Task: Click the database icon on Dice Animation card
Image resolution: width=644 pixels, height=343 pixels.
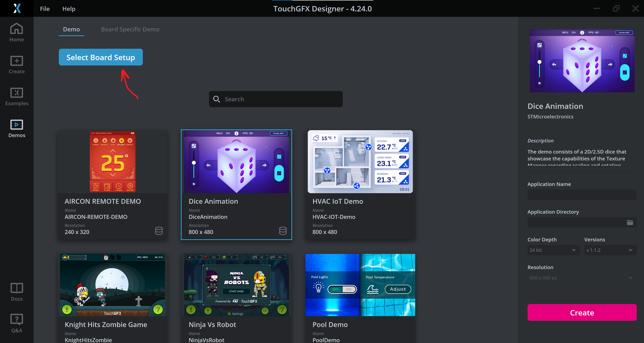Action: (283, 231)
